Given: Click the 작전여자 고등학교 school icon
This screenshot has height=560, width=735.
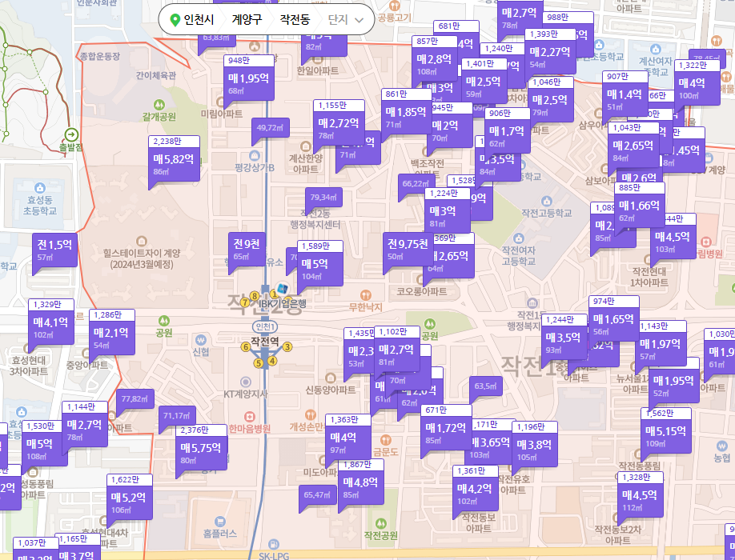Looking at the screenshot, I should pyautogui.click(x=519, y=238).
